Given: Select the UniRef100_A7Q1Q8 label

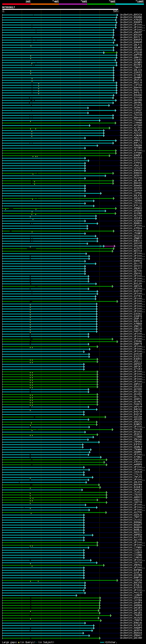Looking at the screenshot, I should 131,53.
